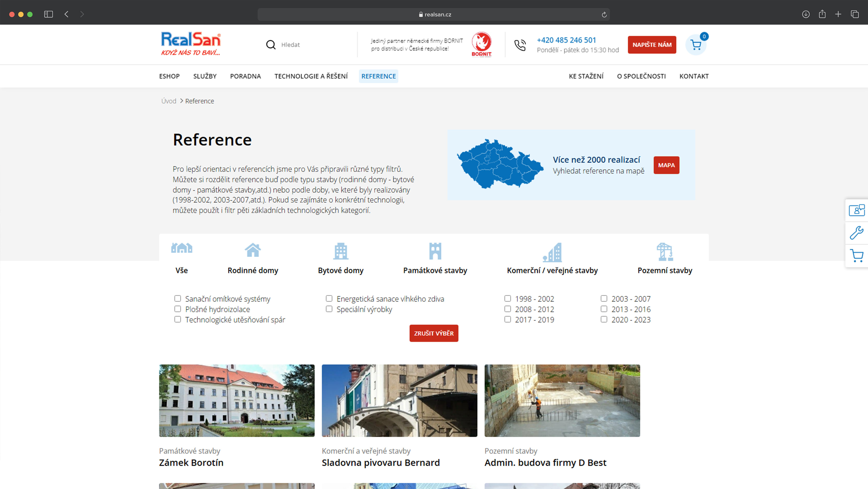Open the Safari downloads icon
The width and height of the screenshot is (868, 489).
tap(806, 14)
